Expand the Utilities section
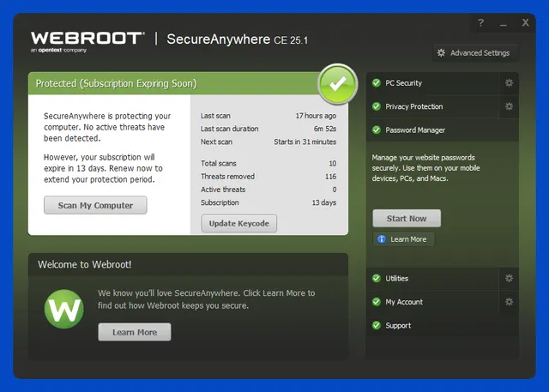This screenshot has width=549, height=392. 432,278
